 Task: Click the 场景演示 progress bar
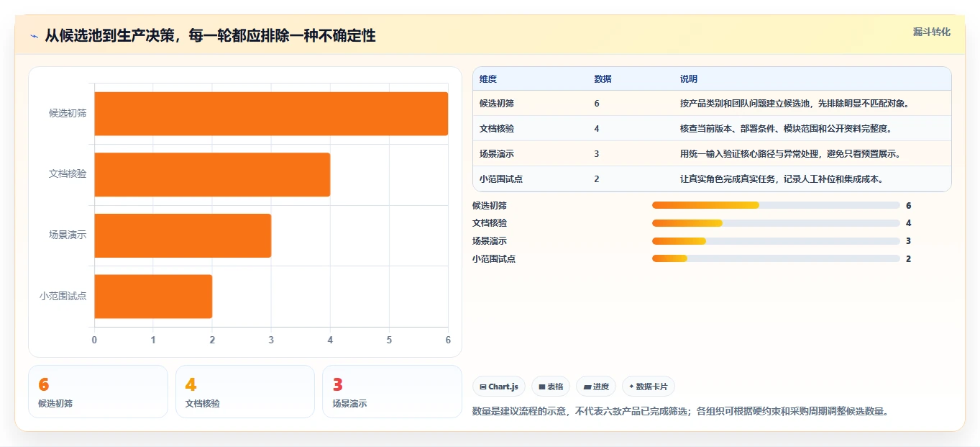(776, 241)
